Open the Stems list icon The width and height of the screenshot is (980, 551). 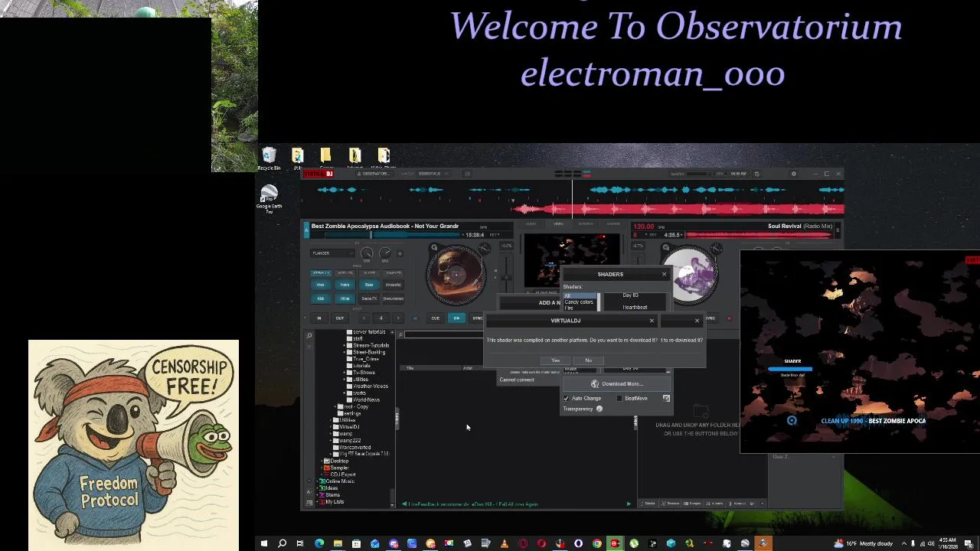322,495
